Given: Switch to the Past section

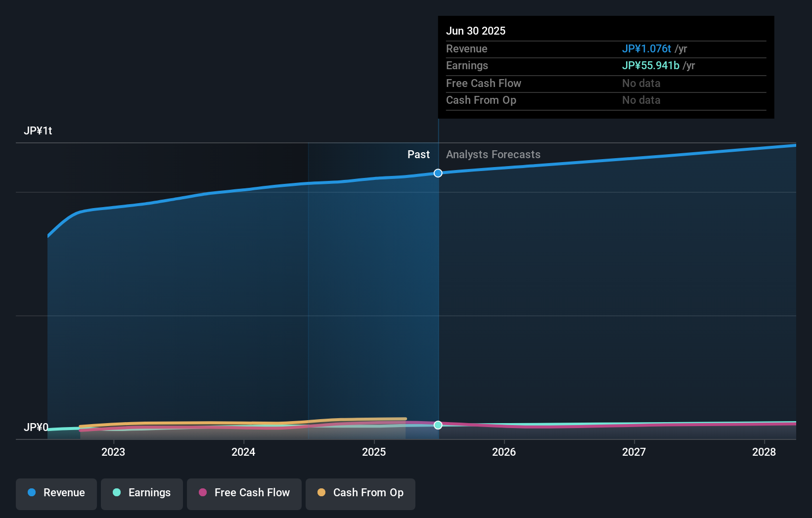Looking at the screenshot, I should click(x=419, y=154).
